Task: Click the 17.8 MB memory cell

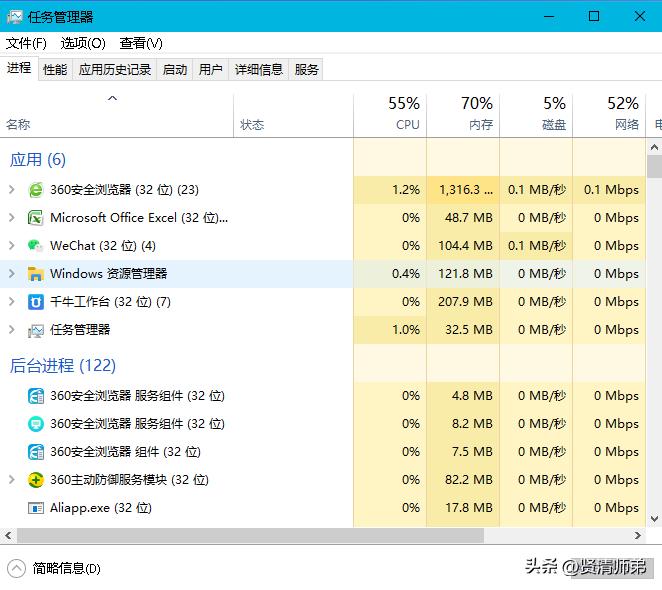Action: click(463, 508)
